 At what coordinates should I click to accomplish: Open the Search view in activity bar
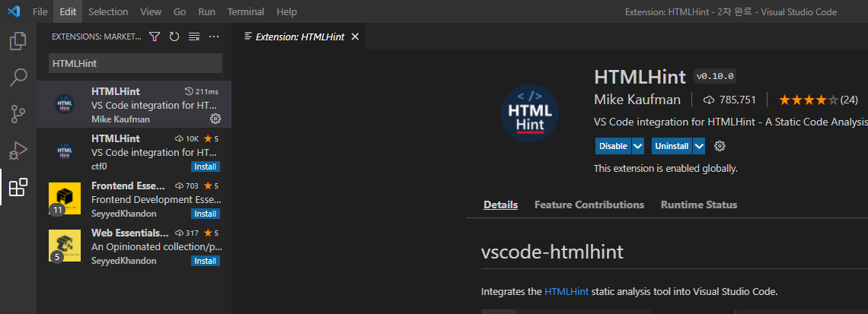pyautogui.click(x=18, y=78)
